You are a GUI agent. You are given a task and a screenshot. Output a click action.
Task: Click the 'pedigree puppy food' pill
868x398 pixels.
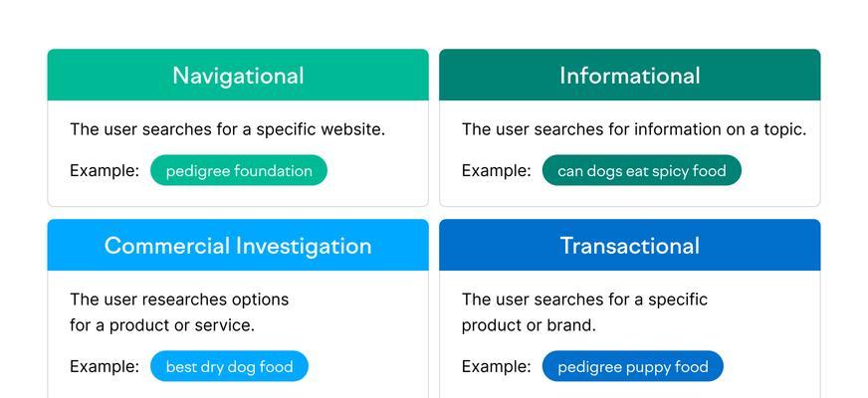tap(633, 366)
